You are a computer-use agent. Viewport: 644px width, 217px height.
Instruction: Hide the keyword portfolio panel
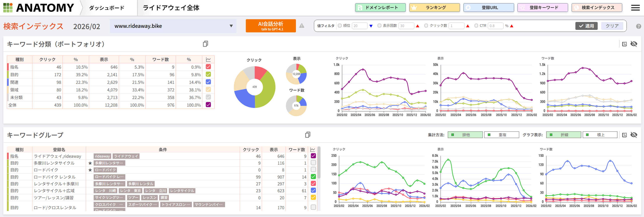click(634, 44)
